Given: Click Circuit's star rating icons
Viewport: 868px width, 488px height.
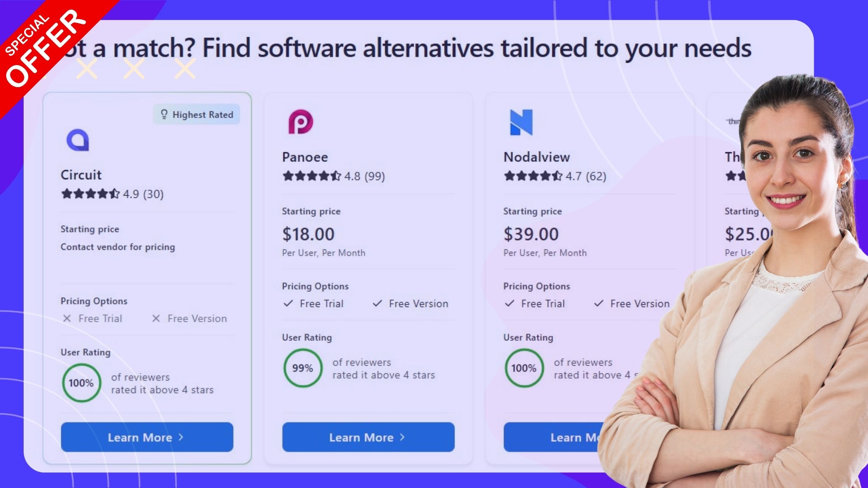Looking at the screenshot, I should [x=90, y=194].
